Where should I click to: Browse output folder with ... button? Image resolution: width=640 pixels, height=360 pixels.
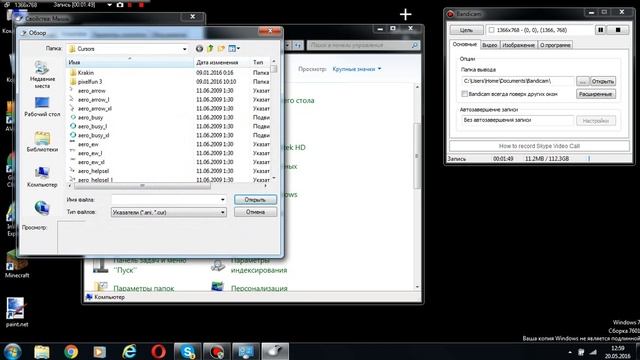pyautogui.click(x=582, y=81)
